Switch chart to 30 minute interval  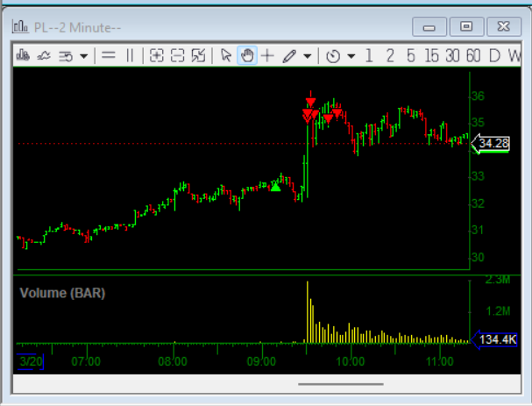click(x=452, y=55)
